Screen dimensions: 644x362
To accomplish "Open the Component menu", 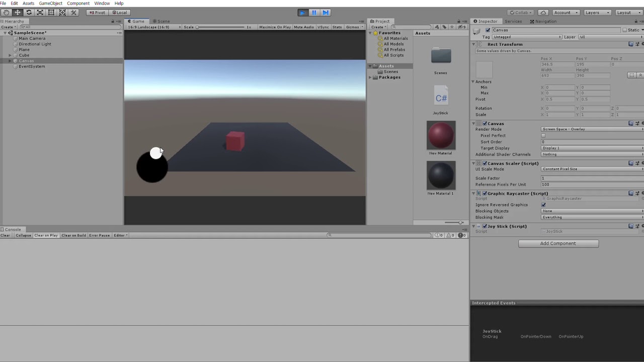I will tap(78, 4).
